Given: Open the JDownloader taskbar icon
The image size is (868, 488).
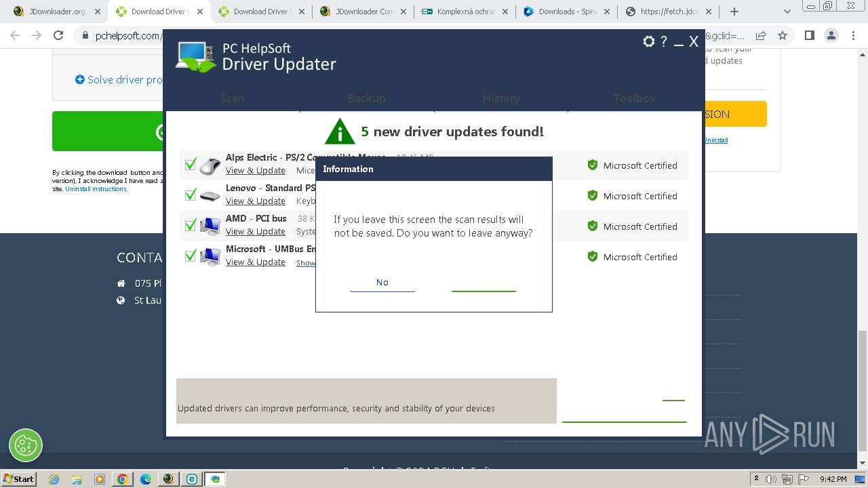Looking at the screenshot, I should coord(168,479).
